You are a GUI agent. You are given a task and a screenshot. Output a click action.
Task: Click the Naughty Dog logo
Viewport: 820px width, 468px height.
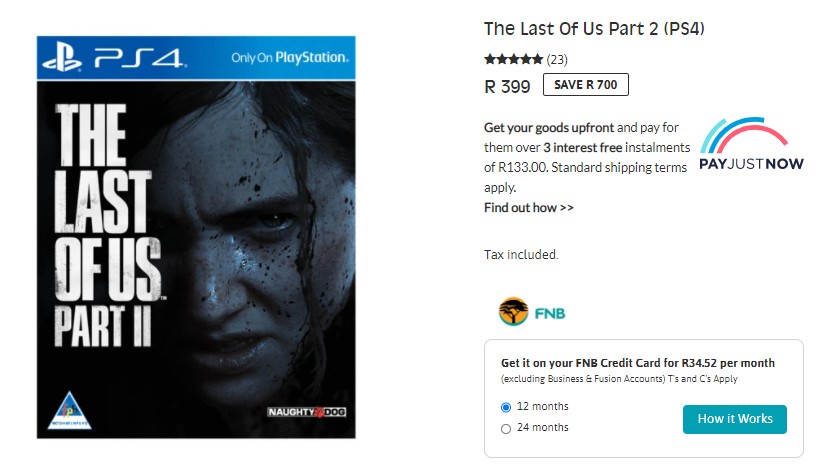pyautogui.click(x=307, y=412)
